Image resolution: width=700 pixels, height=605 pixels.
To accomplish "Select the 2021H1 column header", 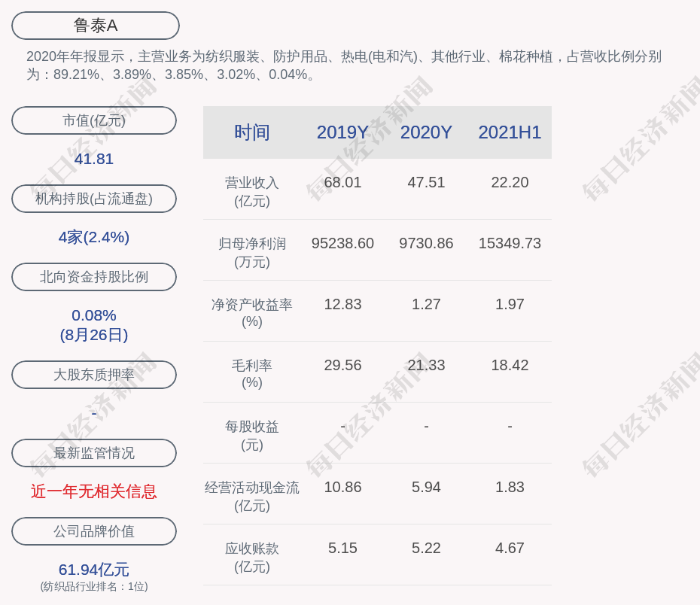I will (510, 132).
